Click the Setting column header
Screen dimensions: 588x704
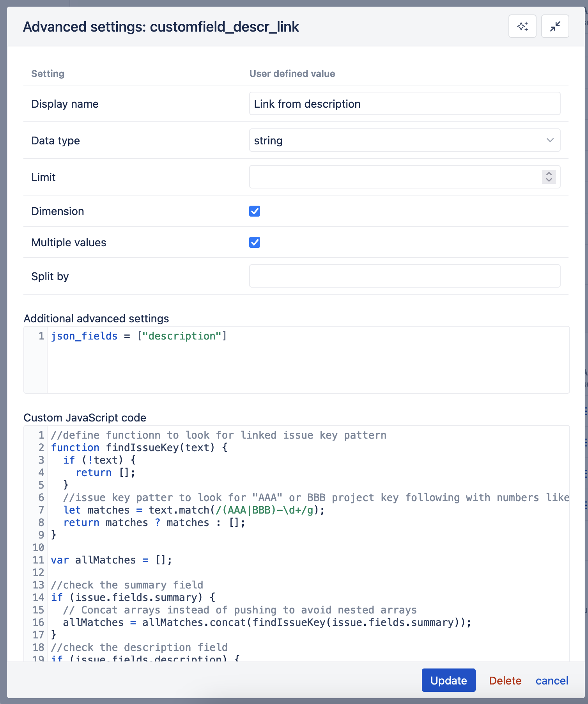(48, 74)
